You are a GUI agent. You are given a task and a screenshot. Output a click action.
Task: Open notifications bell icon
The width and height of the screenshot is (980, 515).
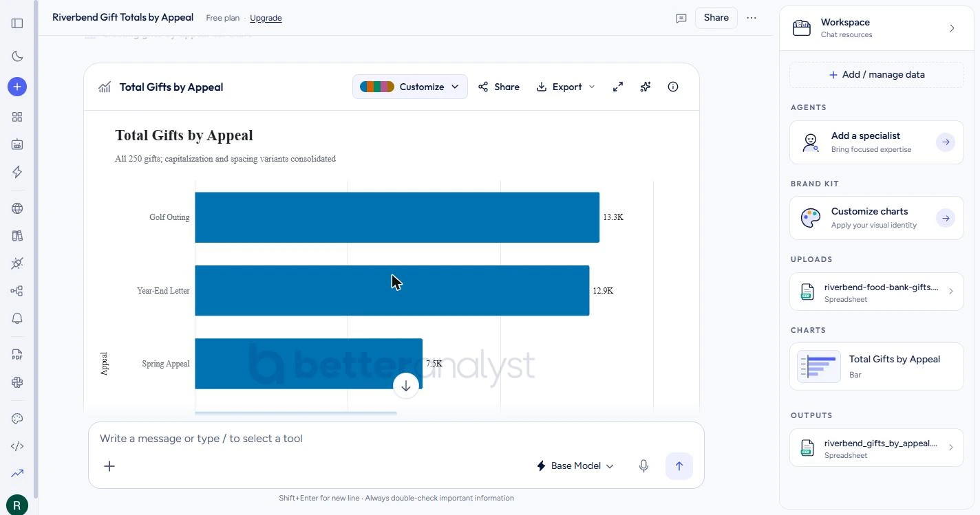click(17, 318)
